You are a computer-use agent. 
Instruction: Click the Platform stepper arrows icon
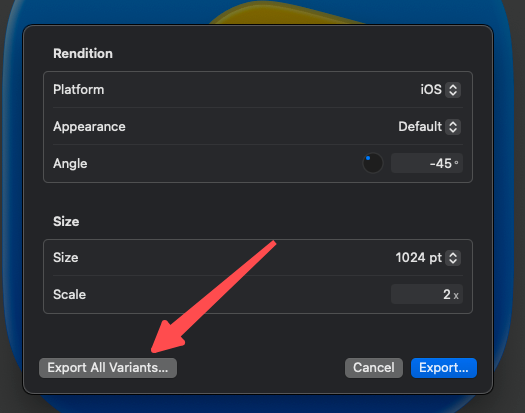453,90
